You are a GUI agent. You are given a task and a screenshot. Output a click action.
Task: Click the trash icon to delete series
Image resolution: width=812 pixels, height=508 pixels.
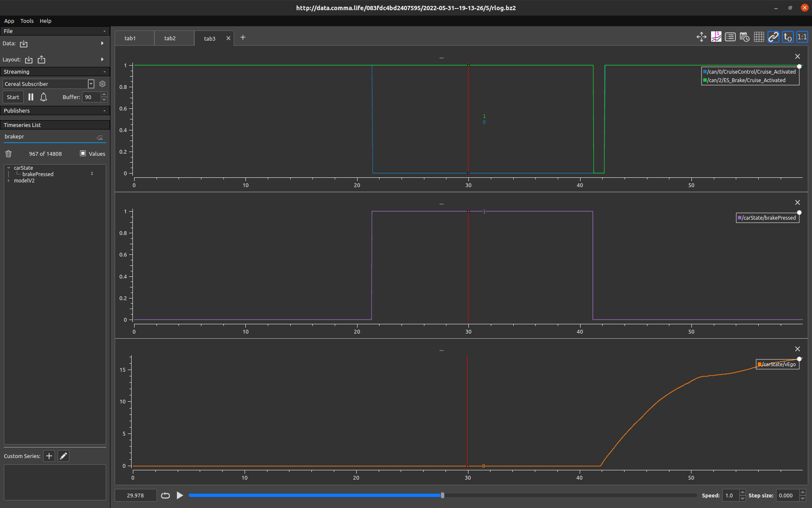(x=8, y=154)
